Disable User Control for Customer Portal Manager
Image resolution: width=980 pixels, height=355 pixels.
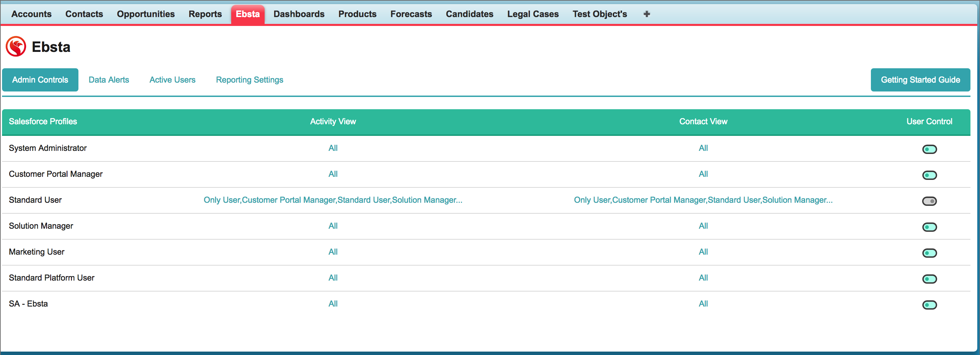(x=929, y=175)
